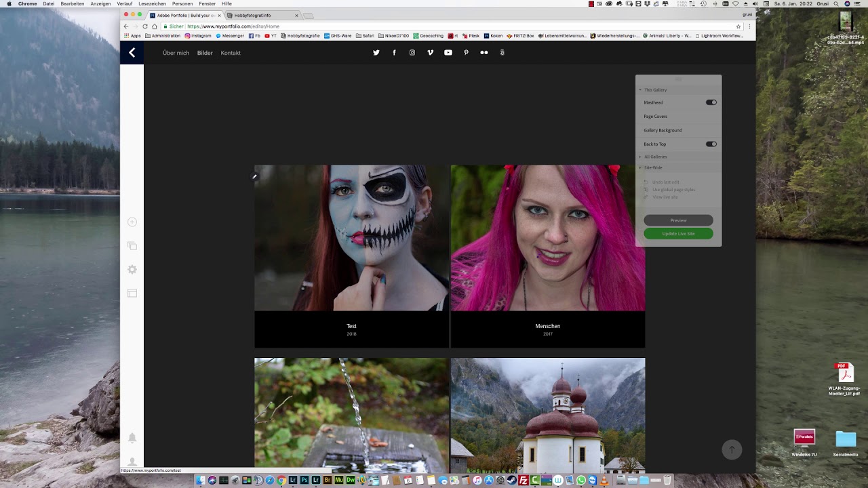Open the Twitter social icon
This screenshot has width=868, height=488.
[376, 53]
